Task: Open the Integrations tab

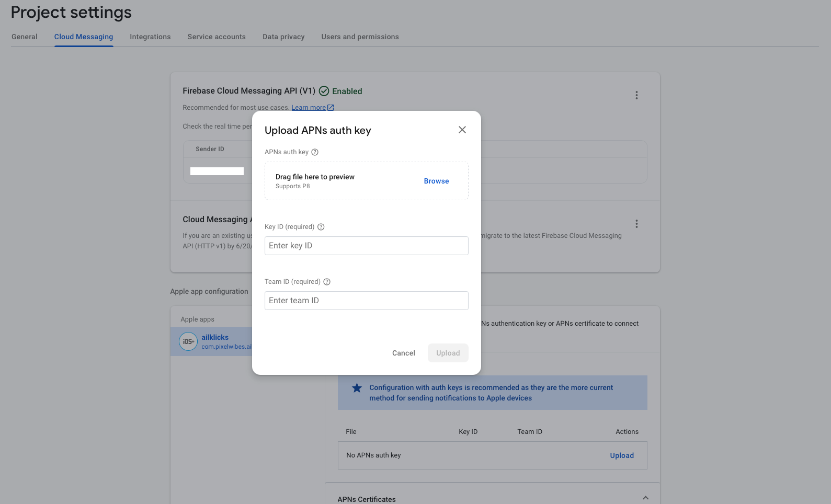Action: tap(150, 37)
